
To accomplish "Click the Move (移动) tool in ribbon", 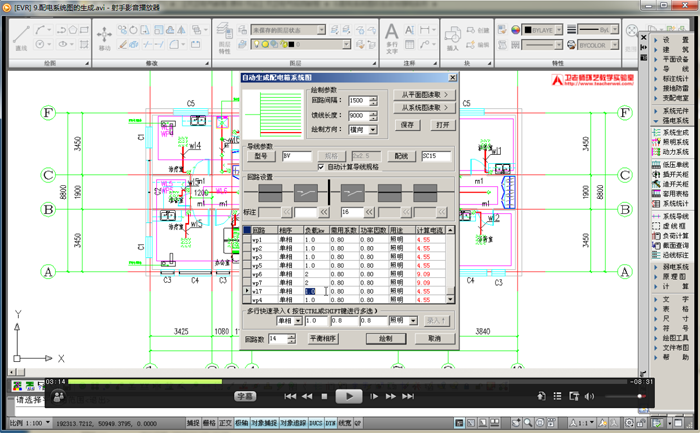I will [x=104, y=38].
